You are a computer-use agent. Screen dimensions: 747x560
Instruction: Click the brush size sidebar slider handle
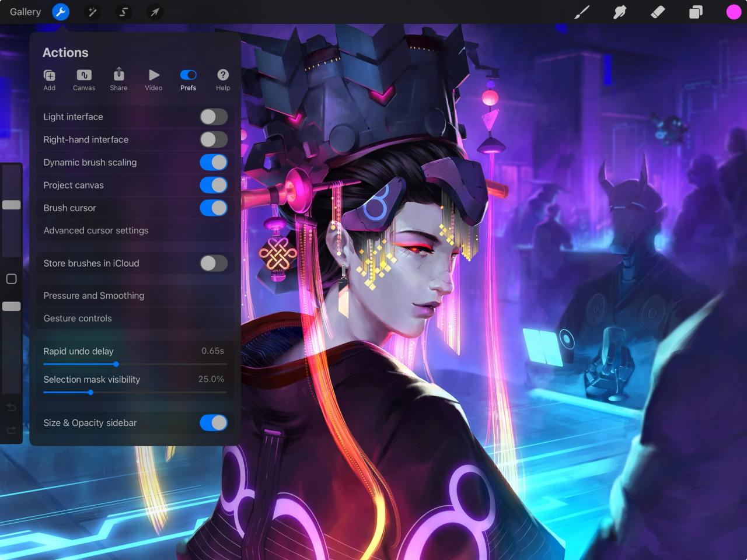point(12,205)
